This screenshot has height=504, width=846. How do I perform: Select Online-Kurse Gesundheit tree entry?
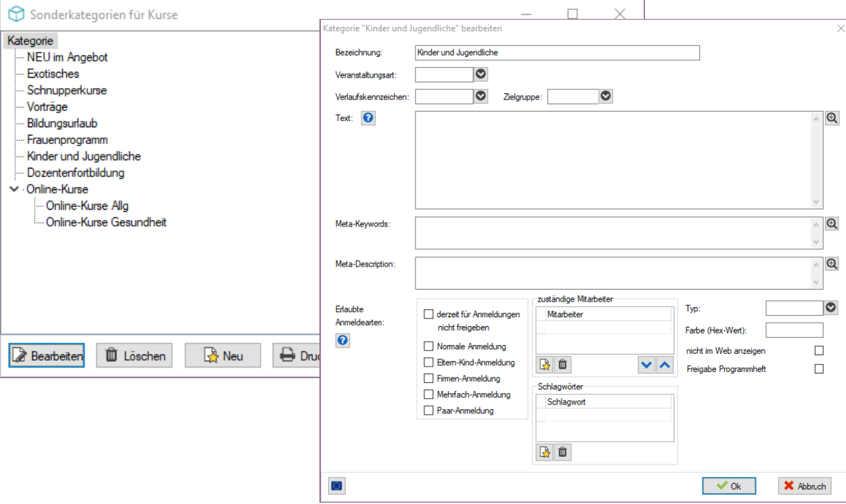coord(106,223)
